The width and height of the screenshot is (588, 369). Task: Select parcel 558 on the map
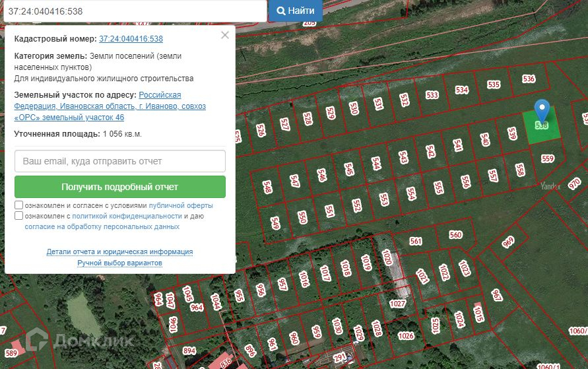pos(520,170)
